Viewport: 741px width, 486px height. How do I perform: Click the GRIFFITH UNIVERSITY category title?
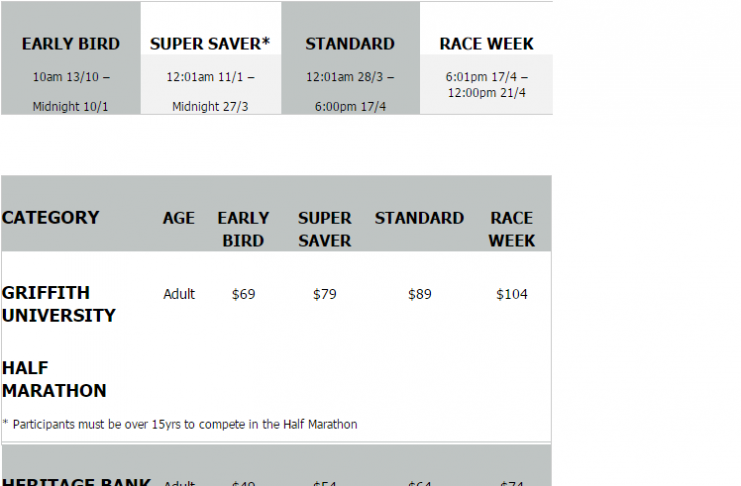(x=59, y=304)
